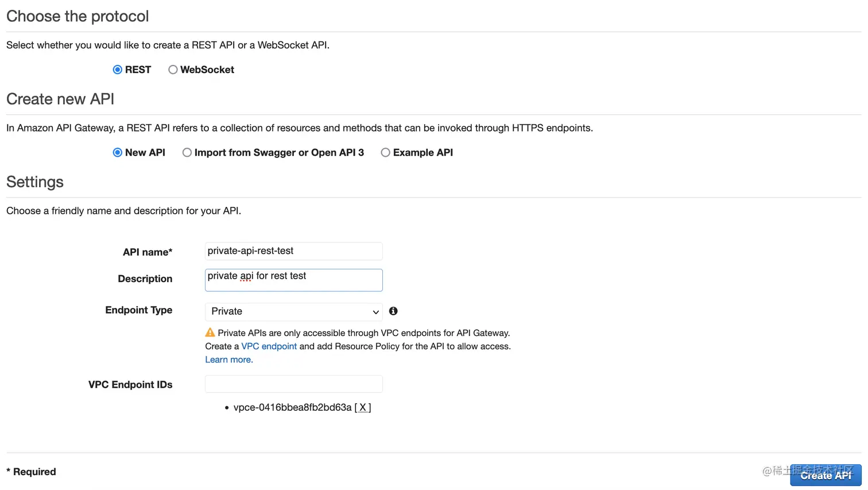Screen dimensions: 868x490
Task: Focus the Description text area
Action: point(293,280)
